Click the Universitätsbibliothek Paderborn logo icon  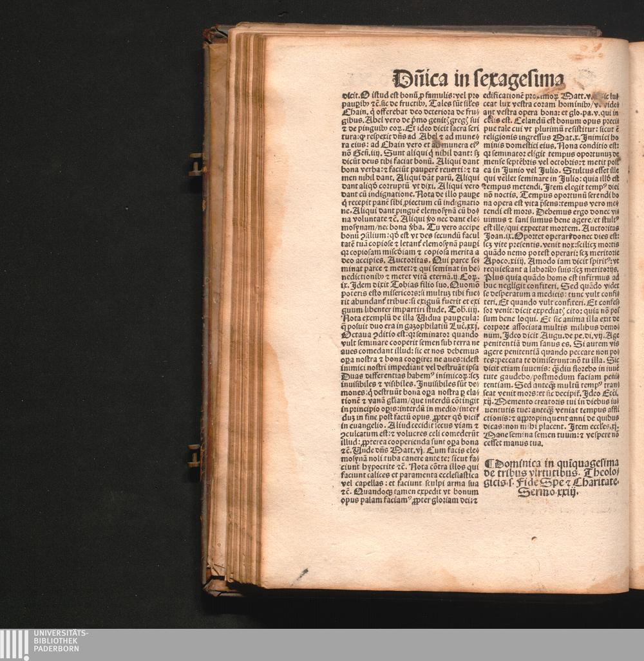click(14, 644)
